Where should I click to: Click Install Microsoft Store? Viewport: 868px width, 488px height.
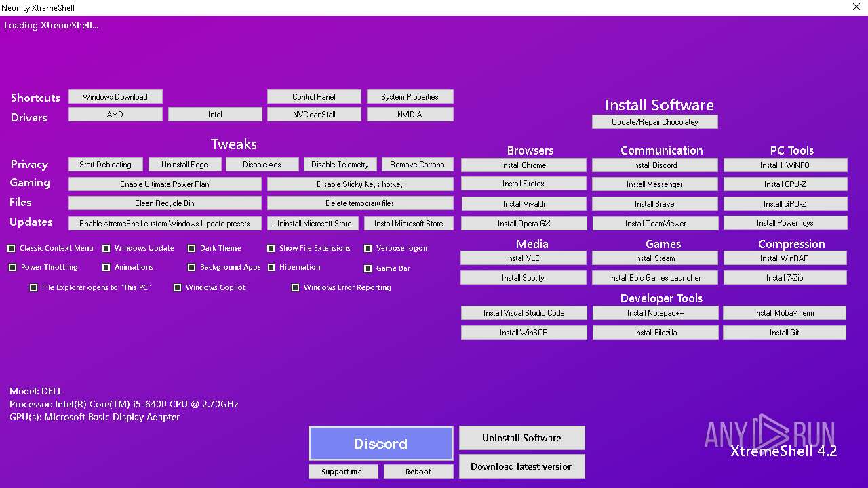[409, 224]
